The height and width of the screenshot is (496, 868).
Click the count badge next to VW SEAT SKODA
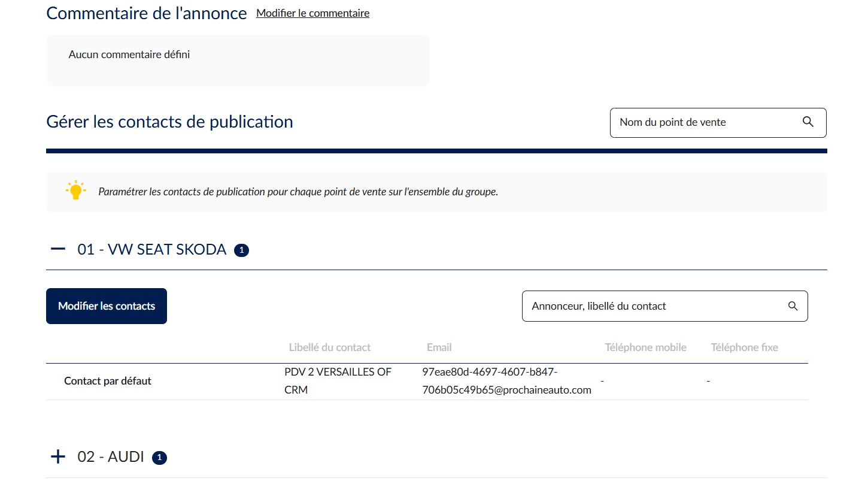point(241,250)
